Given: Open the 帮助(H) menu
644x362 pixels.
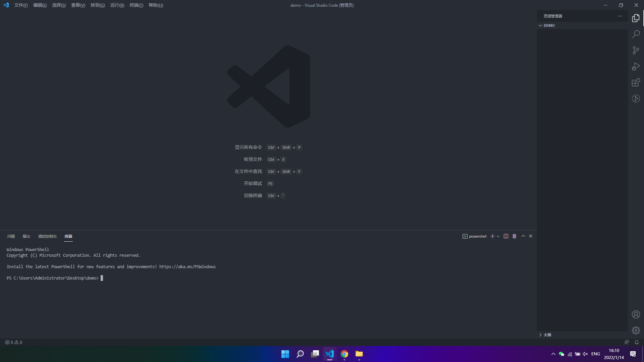Looking at the screenshot, I should click(x=156, y=5).
